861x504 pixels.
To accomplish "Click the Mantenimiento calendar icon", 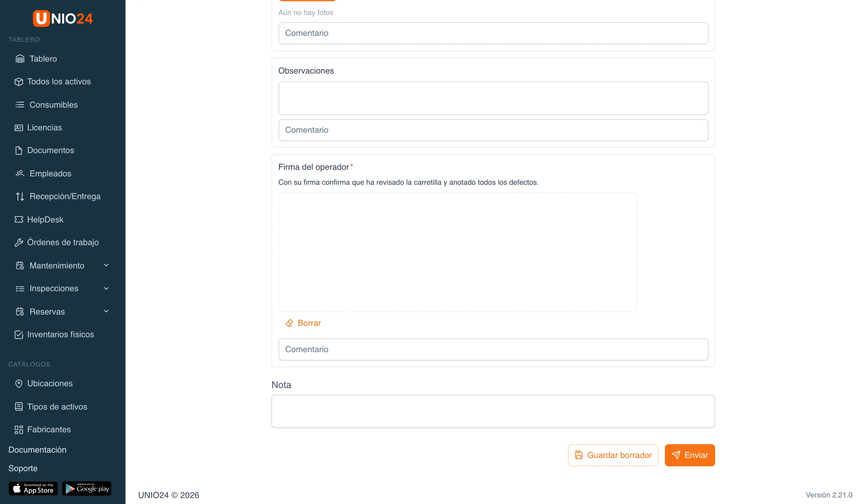I will click(20, 265).
